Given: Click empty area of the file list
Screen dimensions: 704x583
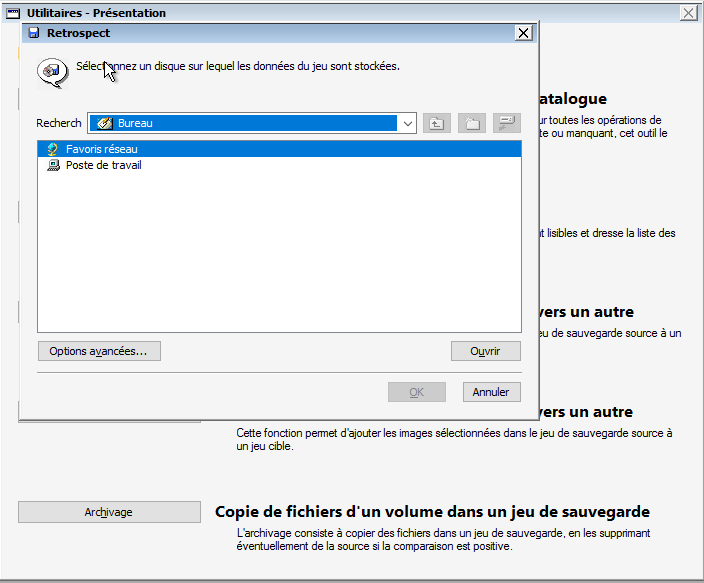Looking at the screenshot, I should [278, 260].
